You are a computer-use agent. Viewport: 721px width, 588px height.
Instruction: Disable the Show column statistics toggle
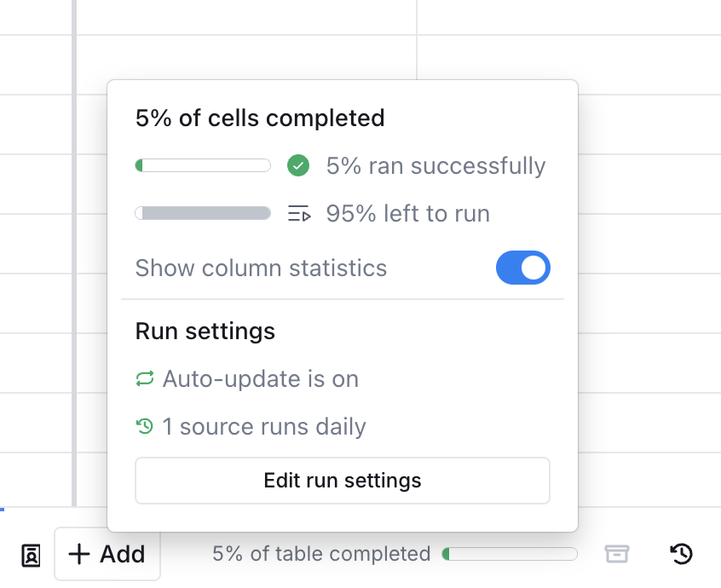tap(522, 268)
